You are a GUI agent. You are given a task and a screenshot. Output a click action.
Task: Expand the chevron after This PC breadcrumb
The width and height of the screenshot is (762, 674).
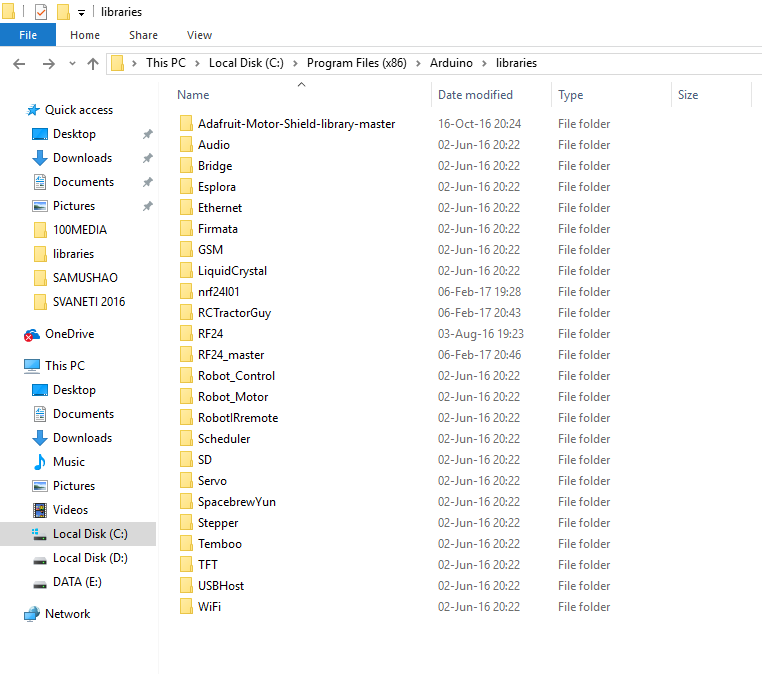[x=197, y=64]
